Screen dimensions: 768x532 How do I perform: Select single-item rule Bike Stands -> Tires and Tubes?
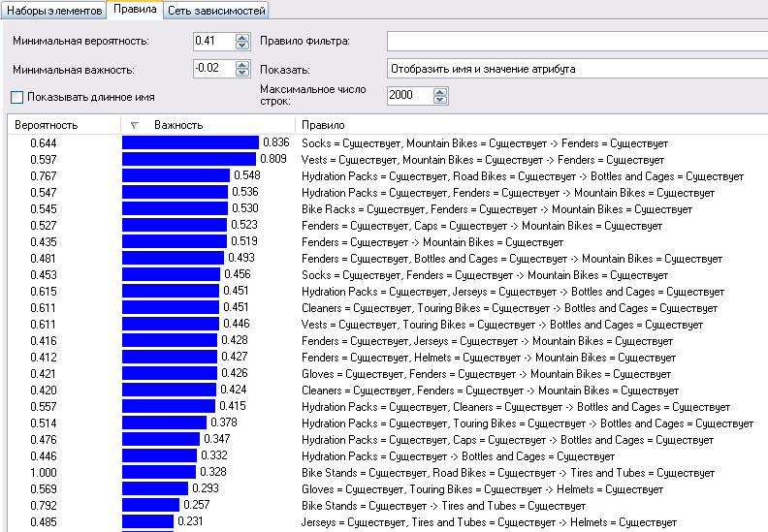pyautogui.click(x=443, y=506)
